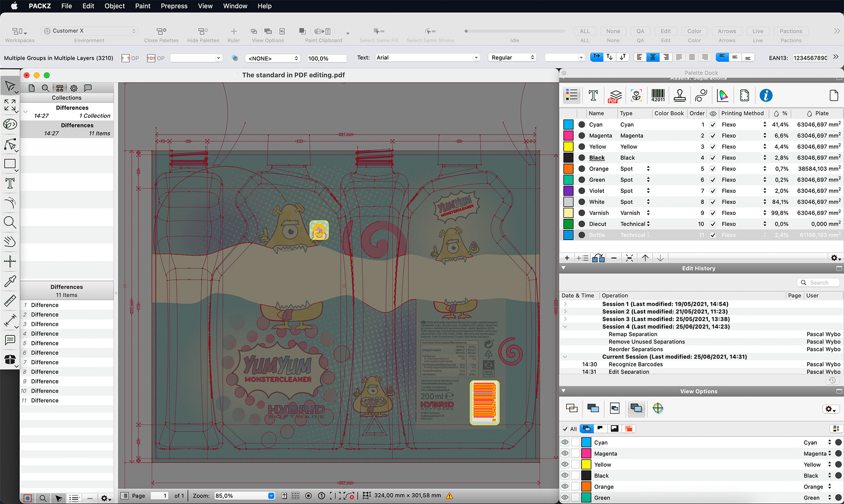Click the EAN13 barcode number field
Viewport: 844px width, 504px height.
tap(810, 58)
